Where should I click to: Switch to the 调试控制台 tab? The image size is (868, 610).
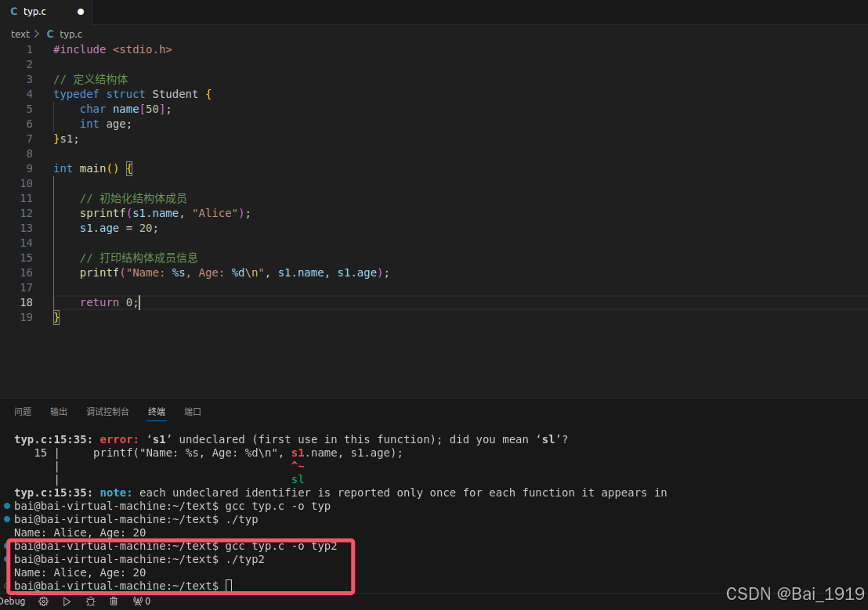(x=107, y=411)
